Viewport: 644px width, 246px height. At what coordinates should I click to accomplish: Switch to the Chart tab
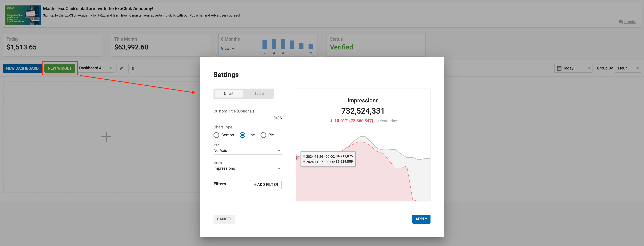pyautogui.click(x=229, y=94)
